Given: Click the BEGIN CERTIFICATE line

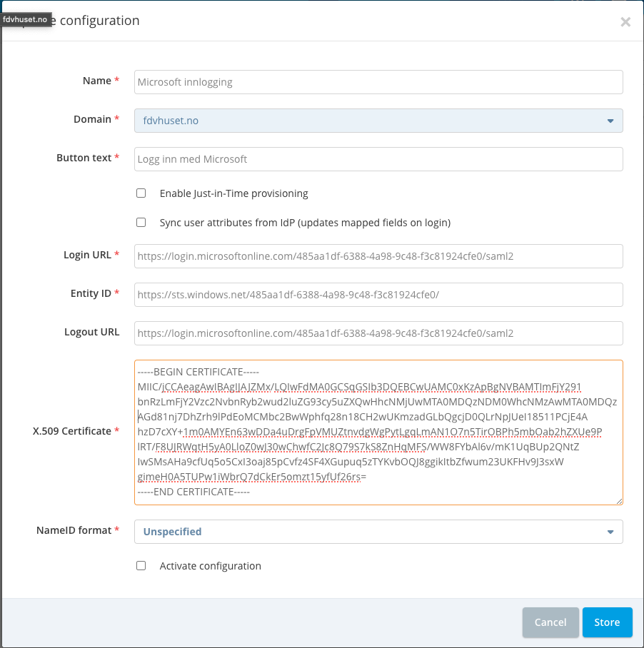Looking at the screenshot, I should pos(198,372).
